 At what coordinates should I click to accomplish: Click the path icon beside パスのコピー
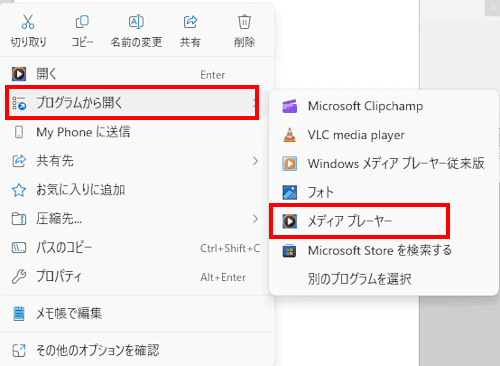click(19, 248)
